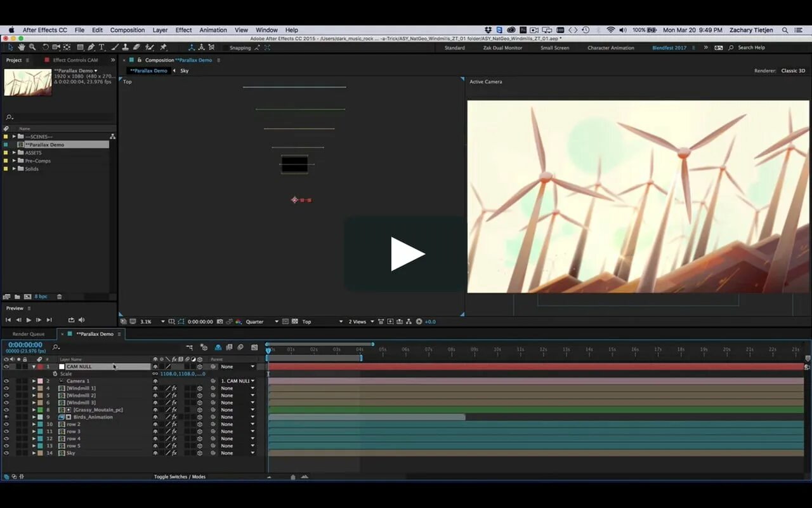812x508 pixels.
Task: Select the Clone Stamp tool
Action: [x=126, y=48]
